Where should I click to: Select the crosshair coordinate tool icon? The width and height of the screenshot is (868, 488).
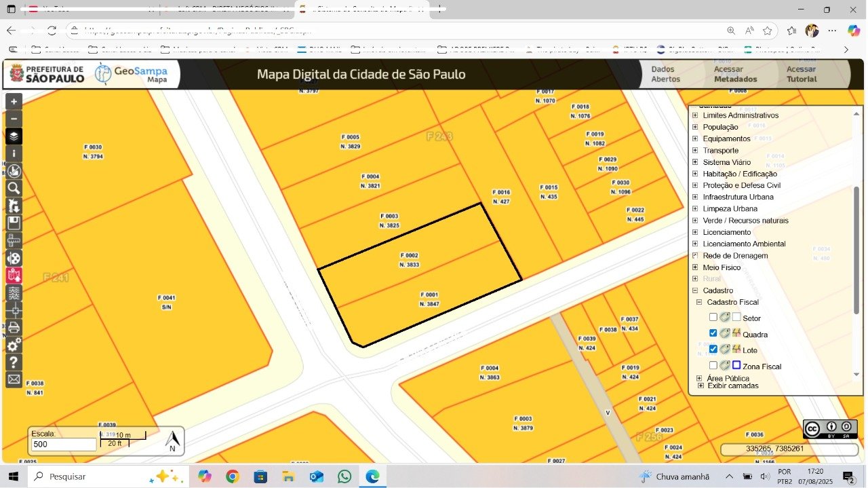(14, 310)
